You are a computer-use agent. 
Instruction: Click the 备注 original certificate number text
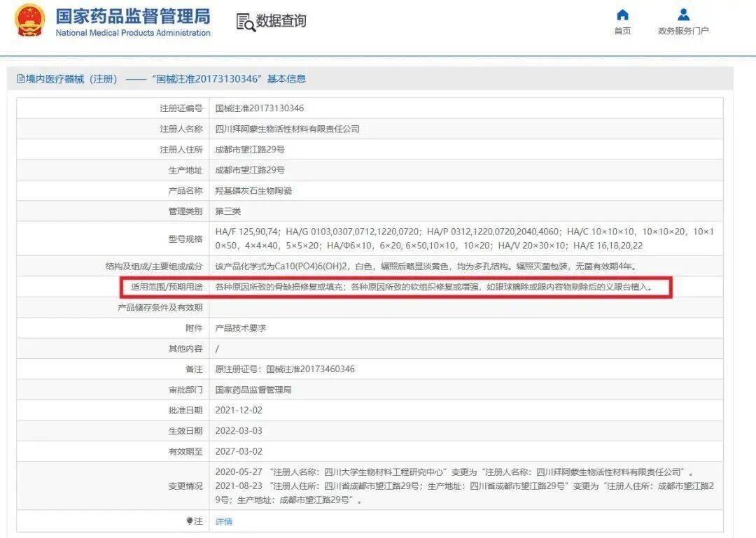point(283,368)
